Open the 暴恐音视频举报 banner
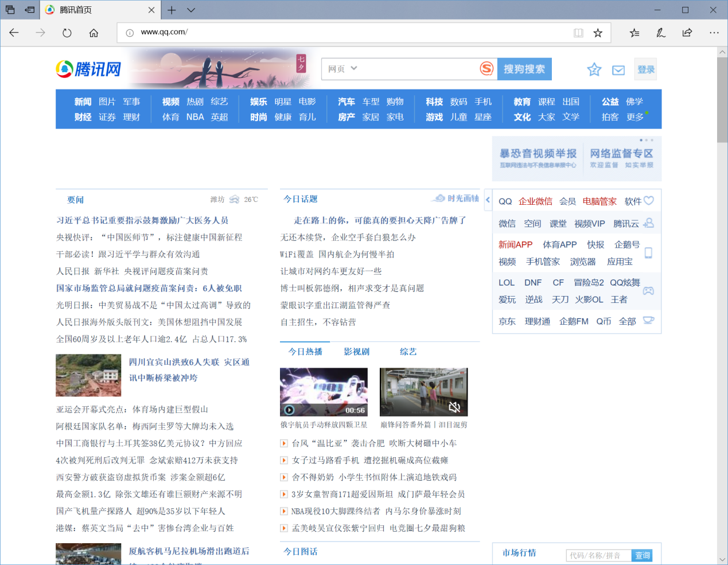The image size is (728, 565). click(538, 158)
